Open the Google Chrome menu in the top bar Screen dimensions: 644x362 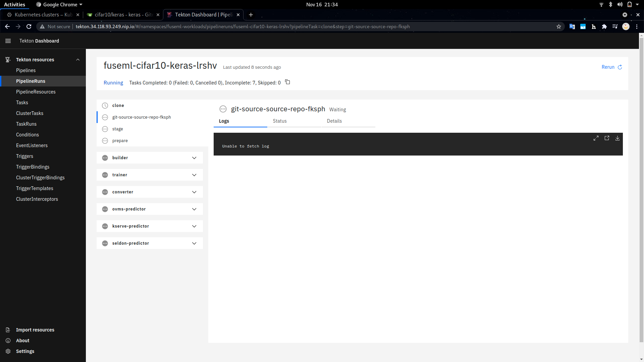click(x=59, y=4)
